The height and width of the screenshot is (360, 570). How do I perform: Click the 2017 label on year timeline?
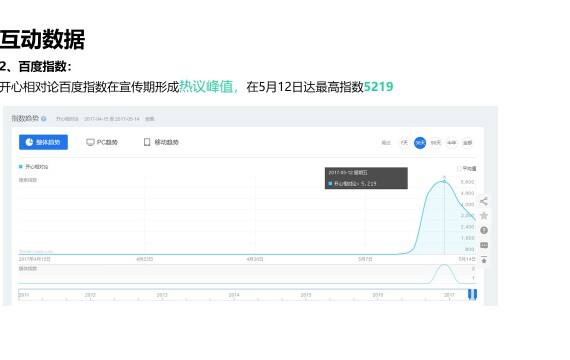[x=449, y=295]
